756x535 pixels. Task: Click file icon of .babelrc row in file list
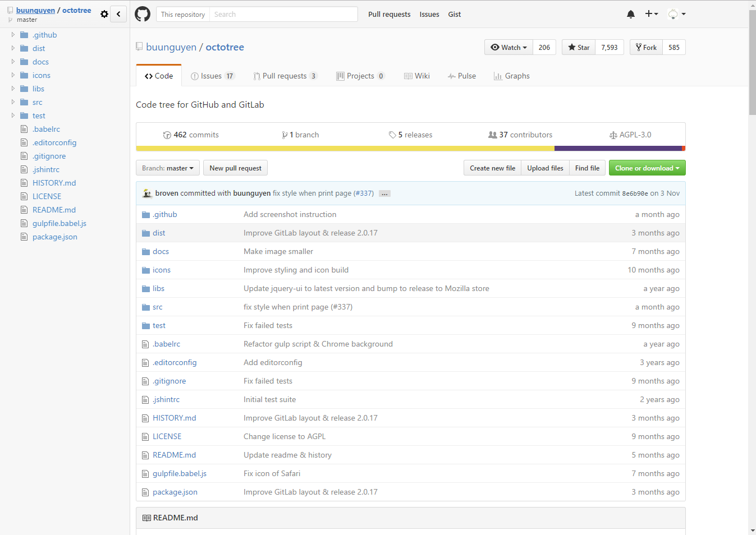point(145,344)
